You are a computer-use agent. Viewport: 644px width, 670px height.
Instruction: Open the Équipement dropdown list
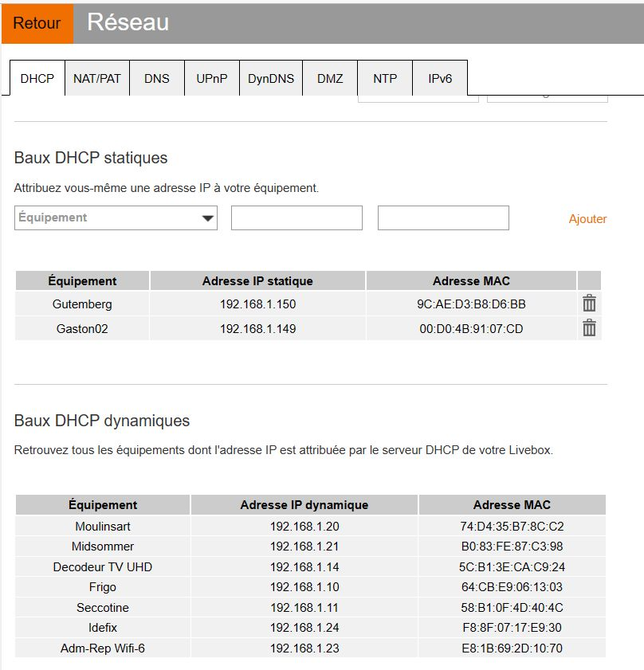(116, 218)
